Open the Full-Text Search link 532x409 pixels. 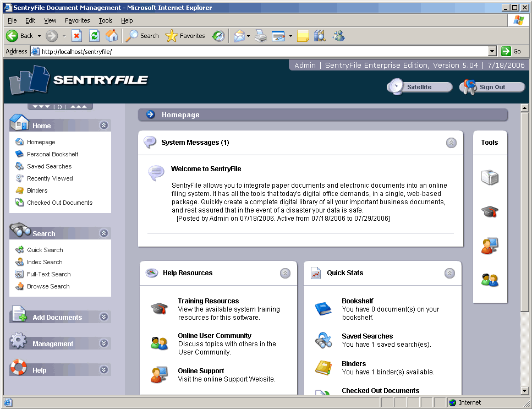[x=50, y=274]
